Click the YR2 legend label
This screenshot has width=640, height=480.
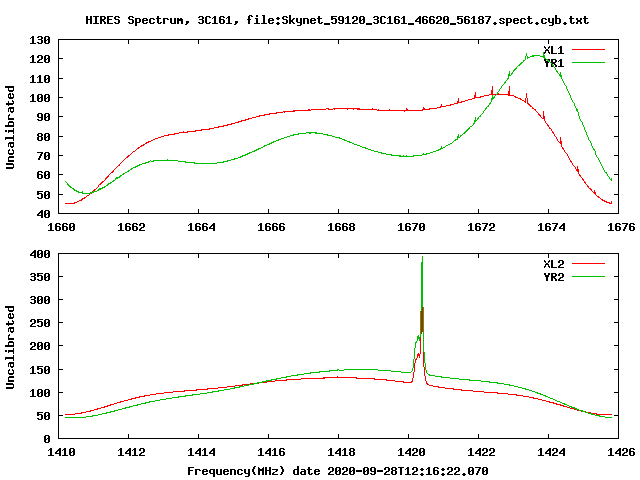coord(553,277)
